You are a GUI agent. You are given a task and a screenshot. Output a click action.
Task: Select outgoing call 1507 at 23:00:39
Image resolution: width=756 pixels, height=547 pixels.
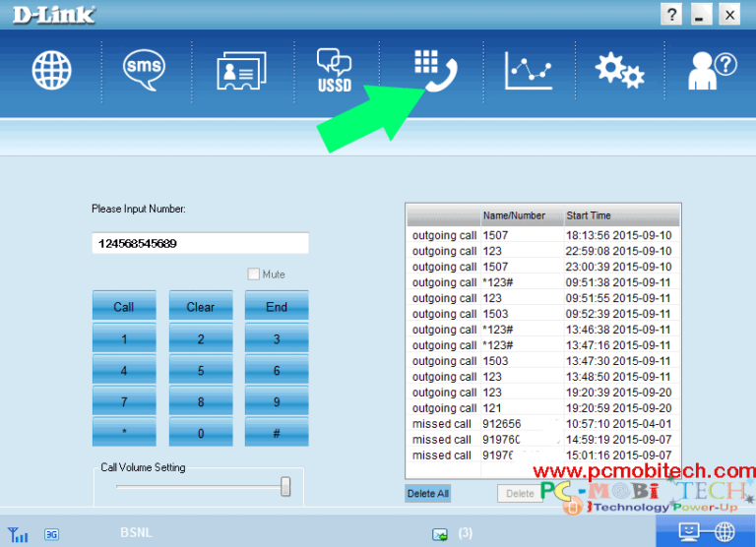[543, 267]
